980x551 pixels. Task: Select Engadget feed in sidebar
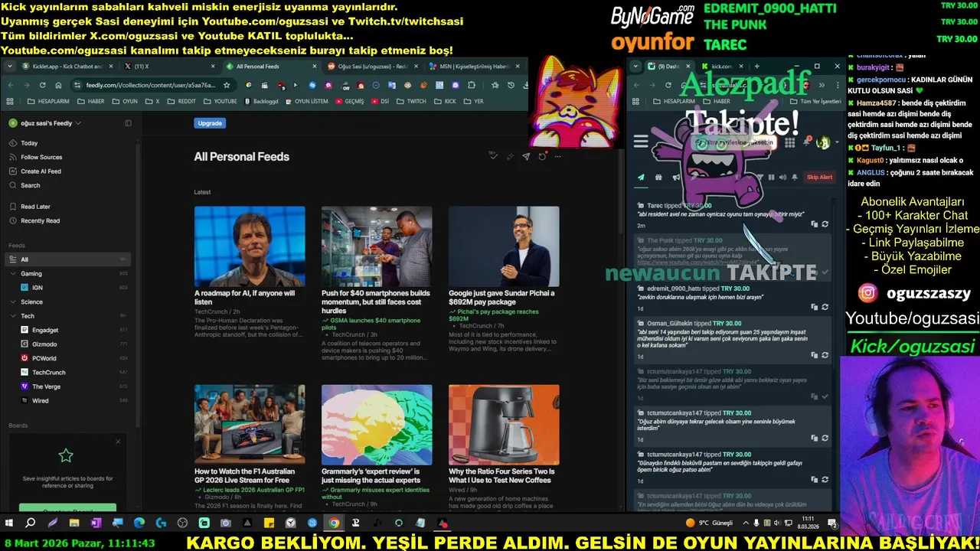pyautogui.click(x=69, y=330)
